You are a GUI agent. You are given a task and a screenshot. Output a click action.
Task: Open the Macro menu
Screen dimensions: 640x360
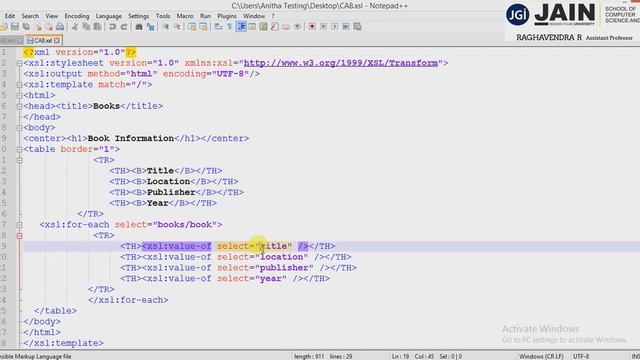[x=185, y=16]
